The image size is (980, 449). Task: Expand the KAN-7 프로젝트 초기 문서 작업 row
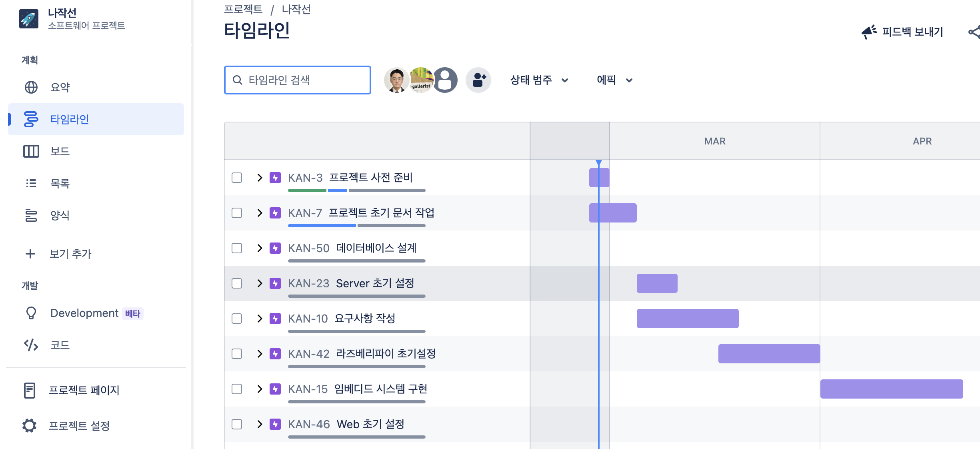(260, 213)
